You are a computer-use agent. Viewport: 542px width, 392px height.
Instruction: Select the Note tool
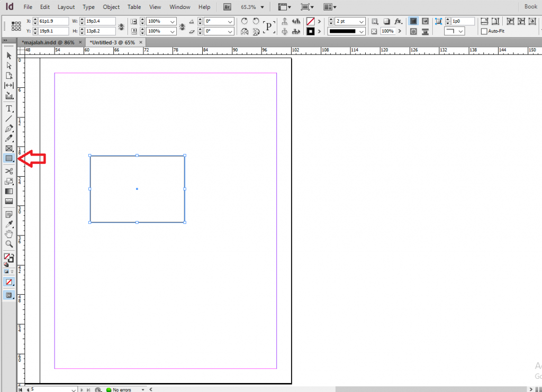point(9,214)
